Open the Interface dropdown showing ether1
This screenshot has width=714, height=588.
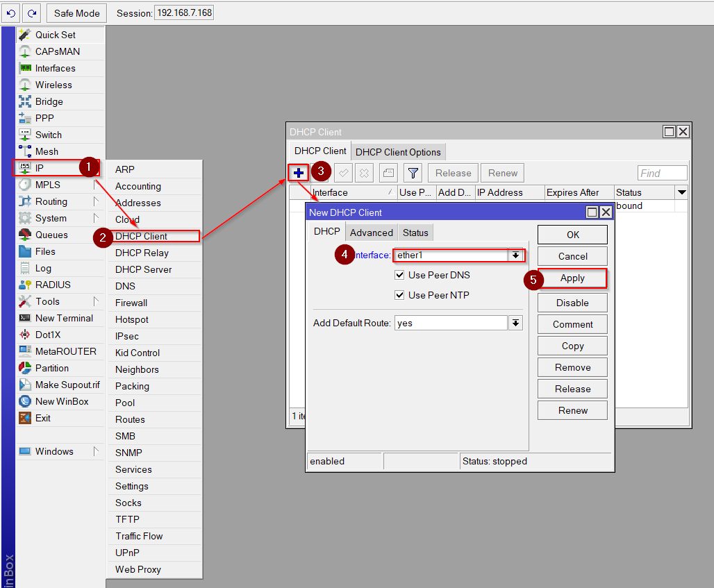tap(515, 255)
